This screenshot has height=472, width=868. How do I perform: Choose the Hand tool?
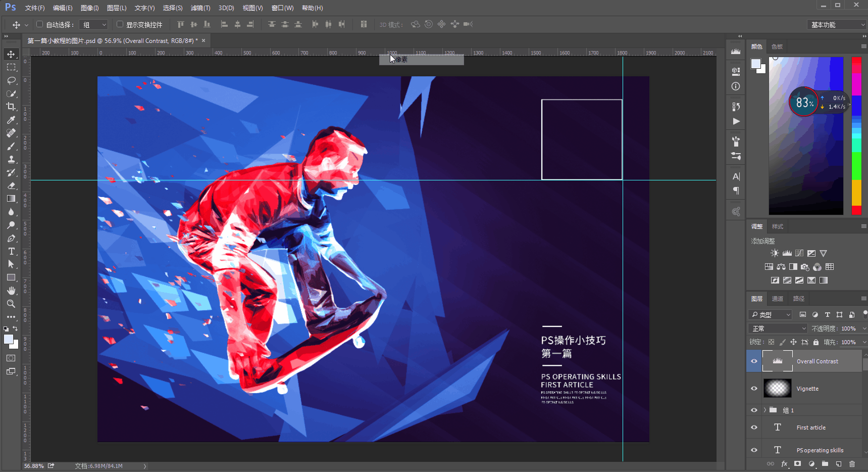(11, 291)
